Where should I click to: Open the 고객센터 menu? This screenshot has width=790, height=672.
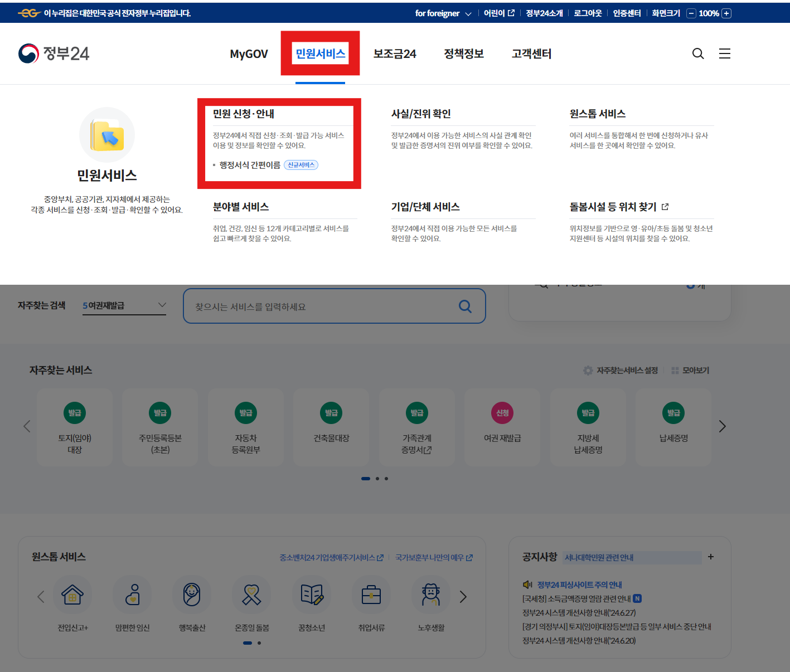pyautogui.click(x=531, y=53)
